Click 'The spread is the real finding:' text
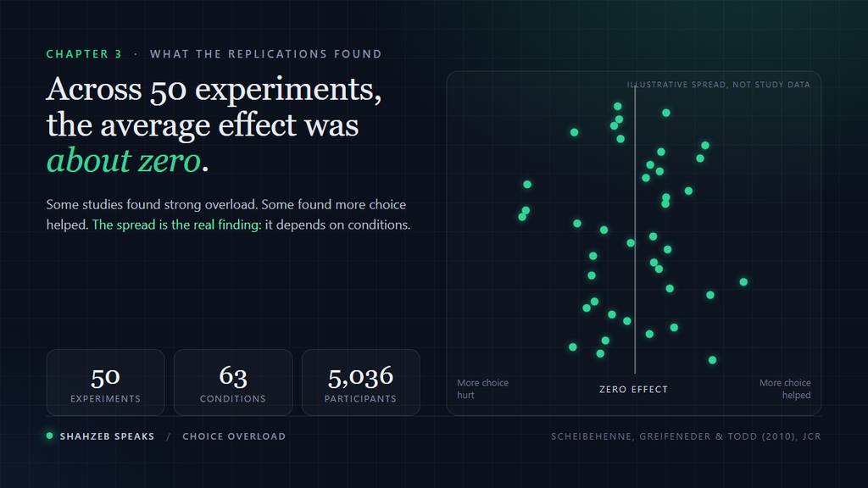The height and width of the screenshot is (488, 868). pyautogui.click(x=176, y=225)
